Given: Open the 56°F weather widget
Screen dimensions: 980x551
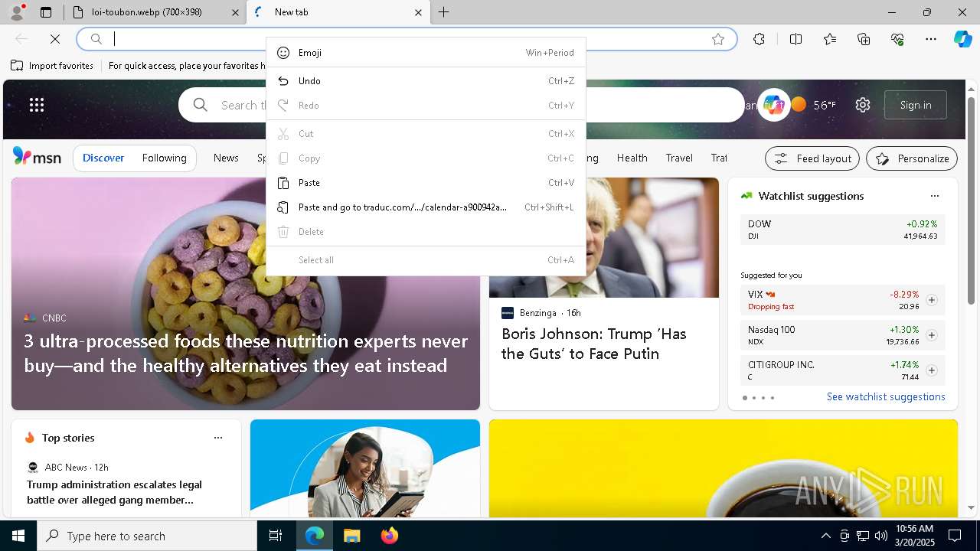Looking at the screenshot, I should click(x=813, y=105).
